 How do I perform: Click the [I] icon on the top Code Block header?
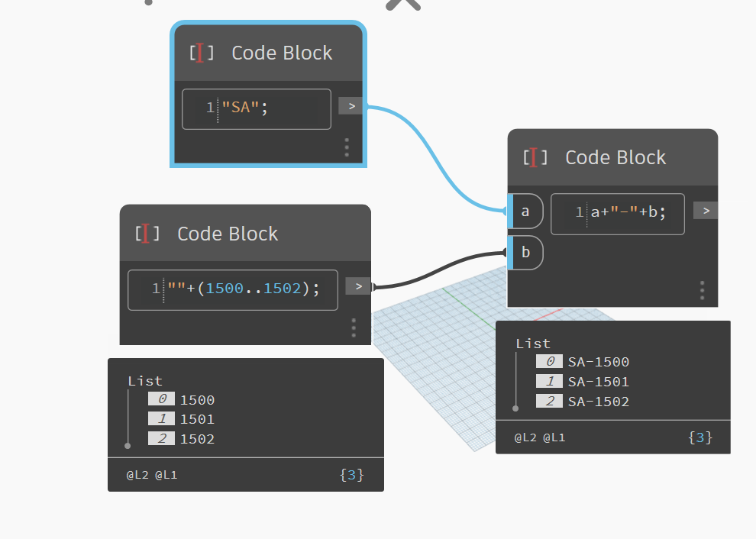click(200, 53)
